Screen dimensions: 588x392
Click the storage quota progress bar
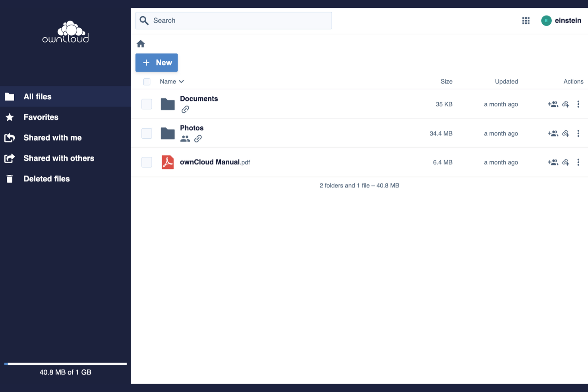point(66,363)
